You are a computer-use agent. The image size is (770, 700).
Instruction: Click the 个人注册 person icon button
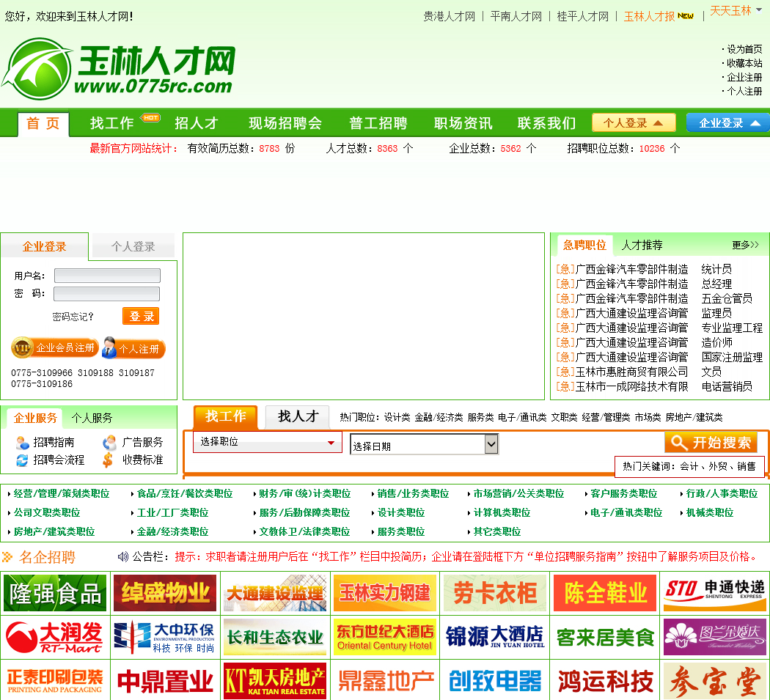tap(133, 348)
